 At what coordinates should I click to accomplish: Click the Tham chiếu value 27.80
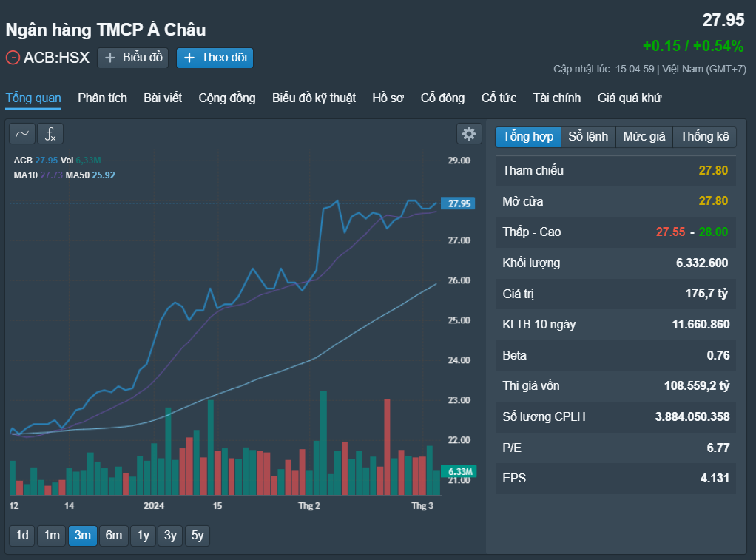(x=713, y=170)
